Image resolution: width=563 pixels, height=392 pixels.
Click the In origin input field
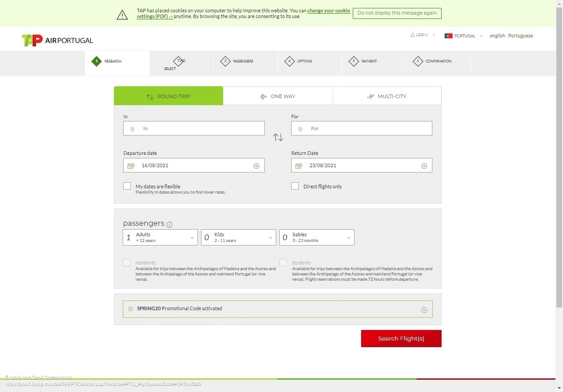(x=194, y=128)
